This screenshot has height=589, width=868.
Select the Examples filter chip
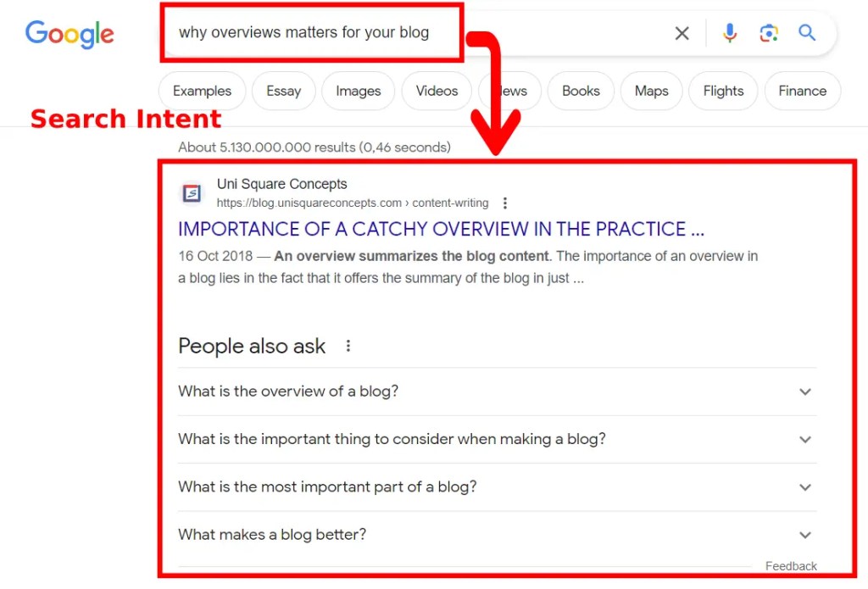tap(202, 91)
